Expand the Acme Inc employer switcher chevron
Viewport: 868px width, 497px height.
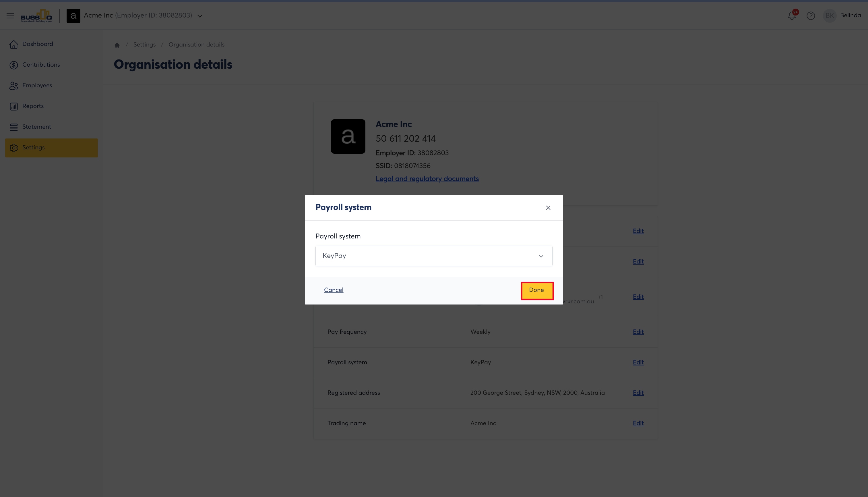coord(200,16)
